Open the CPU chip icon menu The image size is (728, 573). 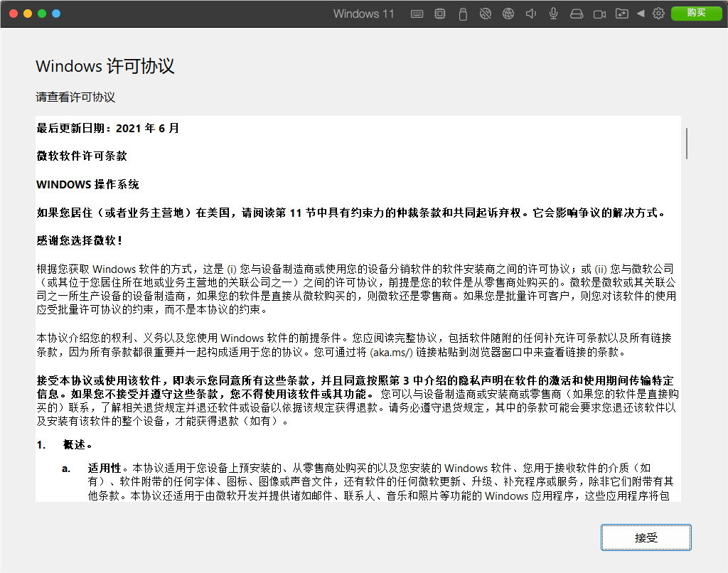pos(440,14)
